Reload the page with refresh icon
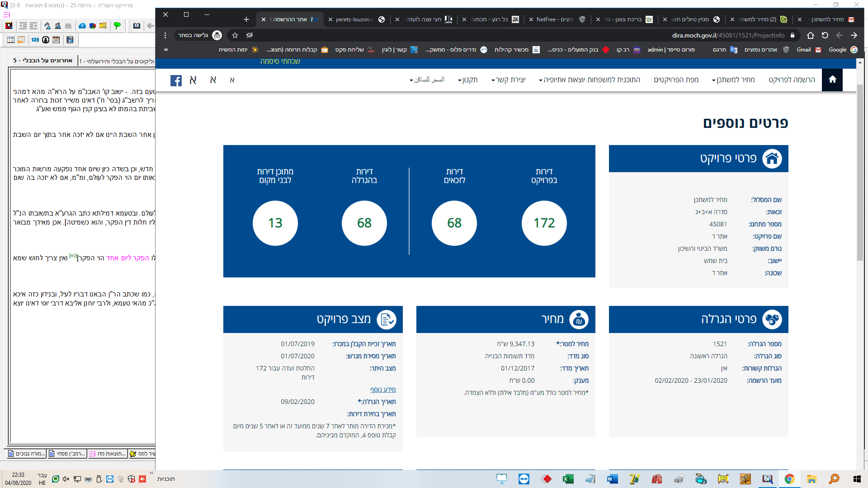Image resolution: width=868 pixels, height=488 pixels. coord(825,35)
